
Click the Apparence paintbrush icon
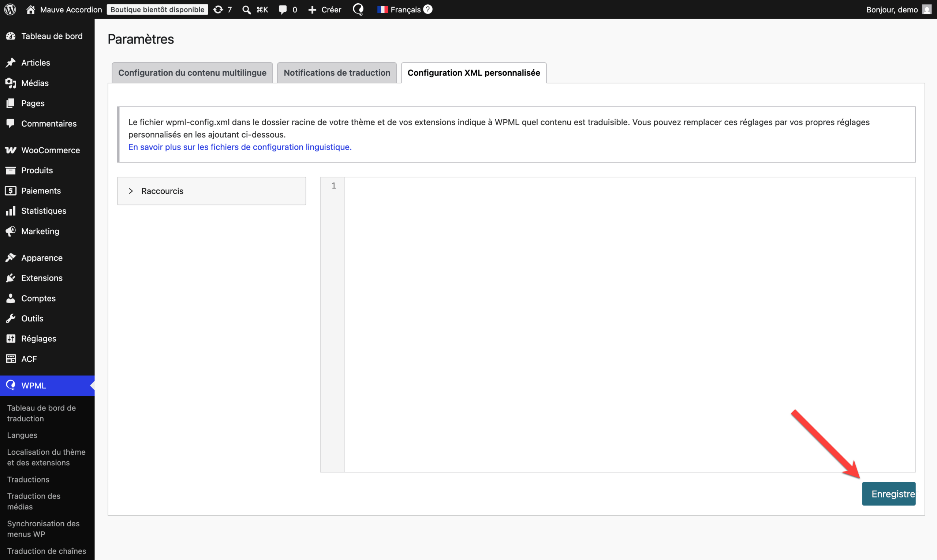click(11, 258)
